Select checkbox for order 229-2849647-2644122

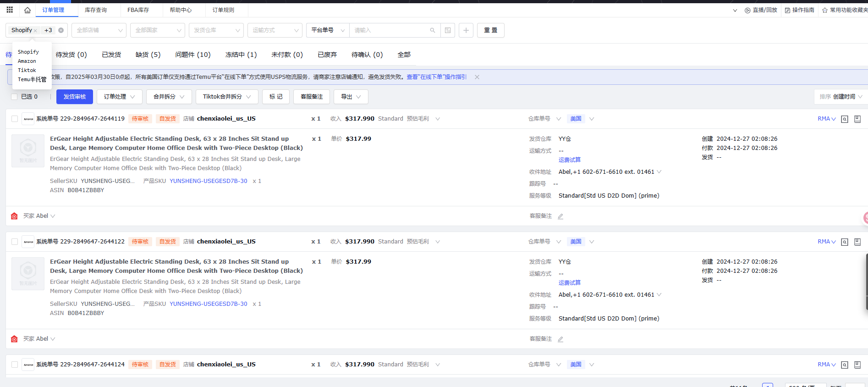[x=15, y=242]
